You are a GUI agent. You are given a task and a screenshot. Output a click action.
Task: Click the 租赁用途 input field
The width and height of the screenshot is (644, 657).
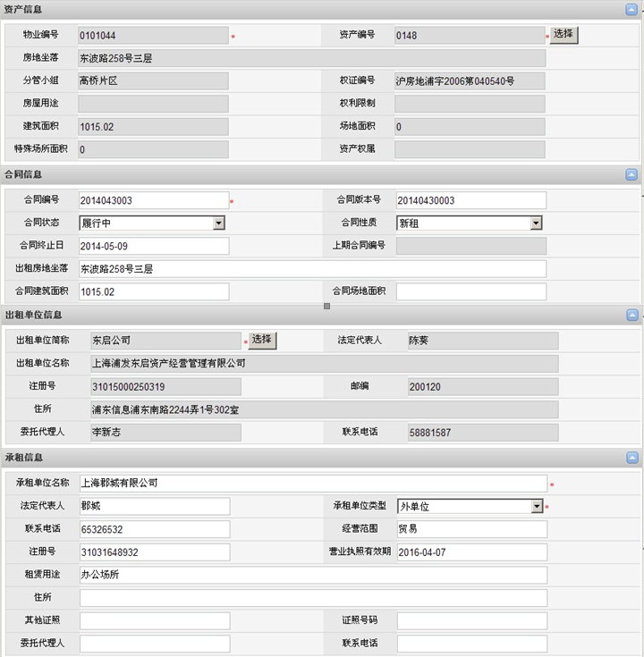tap(312, 575)
